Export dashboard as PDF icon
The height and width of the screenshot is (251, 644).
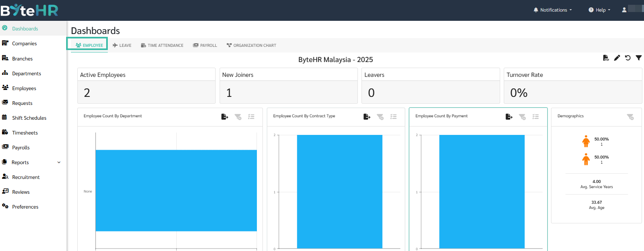606,58
